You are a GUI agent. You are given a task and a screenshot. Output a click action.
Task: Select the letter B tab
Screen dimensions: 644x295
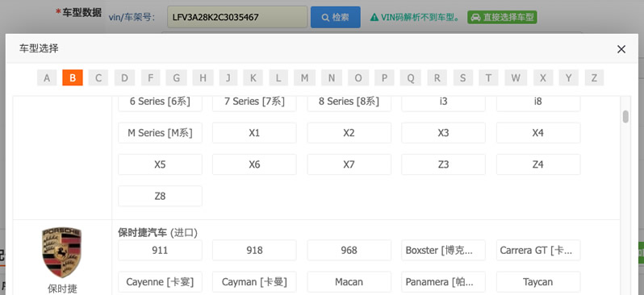[73, 77]
